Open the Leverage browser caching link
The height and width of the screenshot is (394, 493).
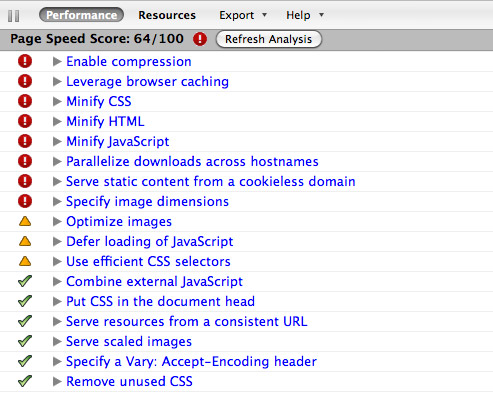(x=147, y=82)
